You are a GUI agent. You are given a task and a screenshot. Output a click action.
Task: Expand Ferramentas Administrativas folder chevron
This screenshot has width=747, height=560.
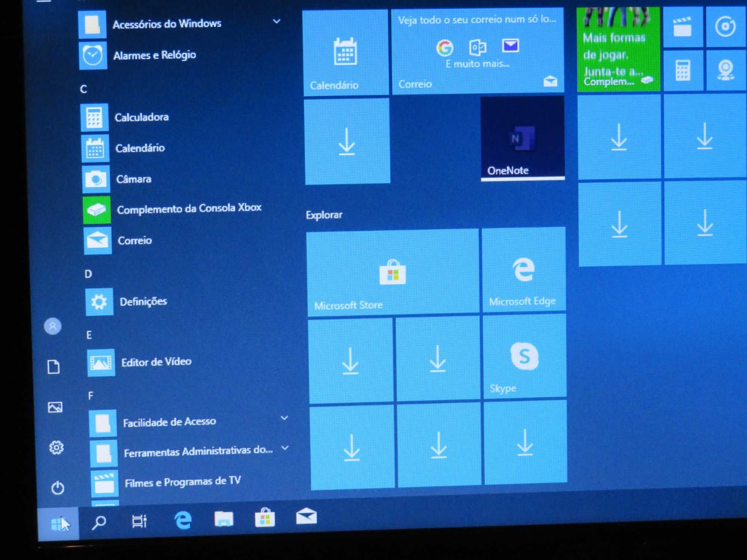click(x=285, y=448)
